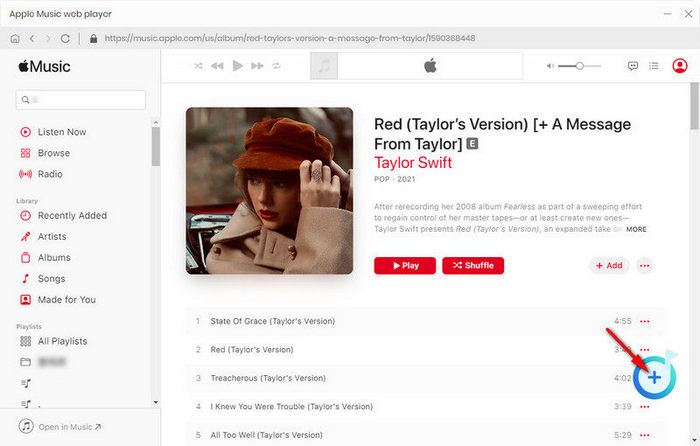
Task: Expand the description with MORE
Action: (x=636, y=229)
